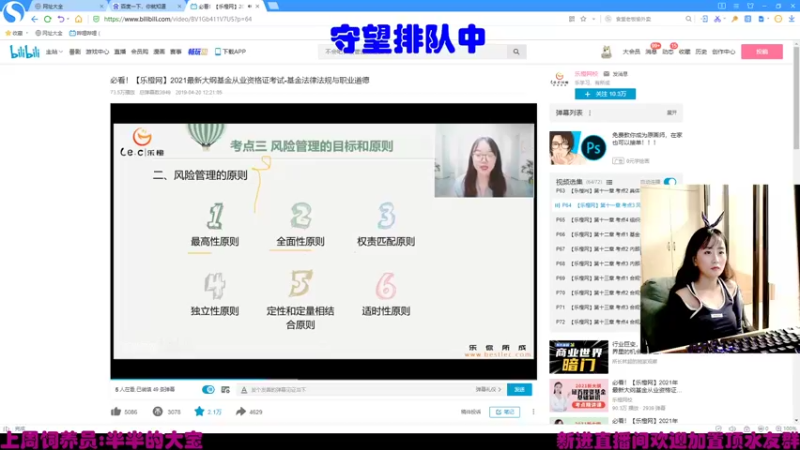Open the 弹幕礼仪 chevron link
800x450 pixels.
[x=488, y=389]
